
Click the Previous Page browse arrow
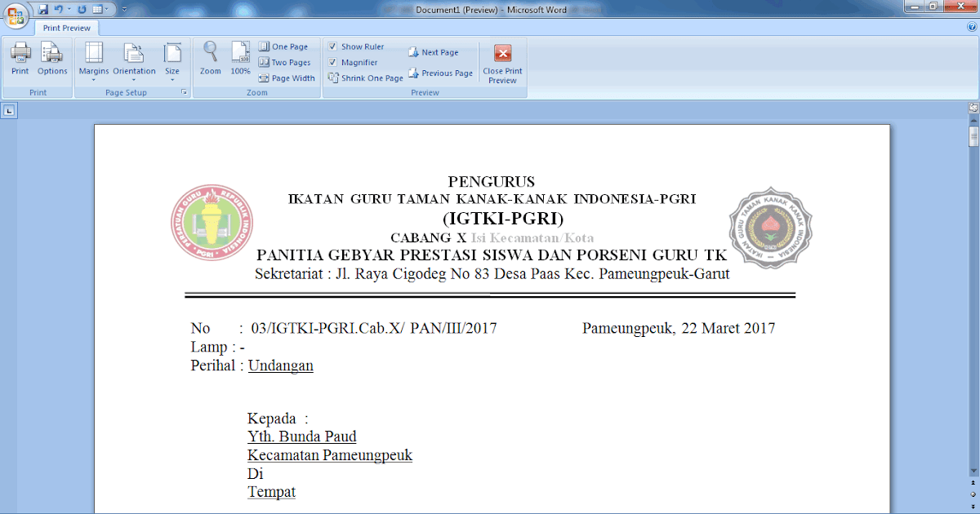pos(973,484)
